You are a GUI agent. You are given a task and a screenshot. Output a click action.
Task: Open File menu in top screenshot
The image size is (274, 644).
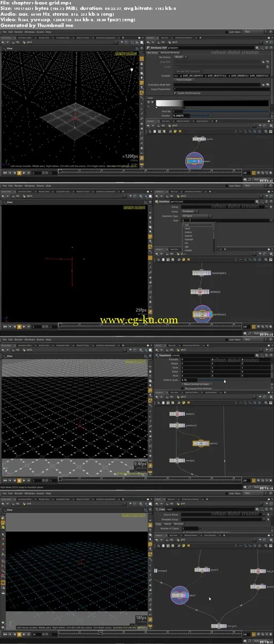pos(4,33)
